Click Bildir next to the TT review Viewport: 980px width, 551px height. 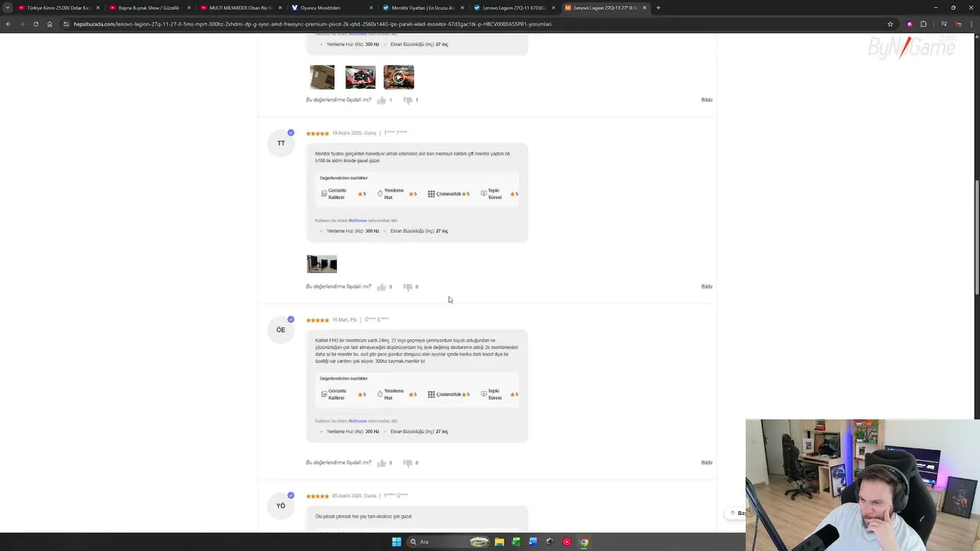707,287
